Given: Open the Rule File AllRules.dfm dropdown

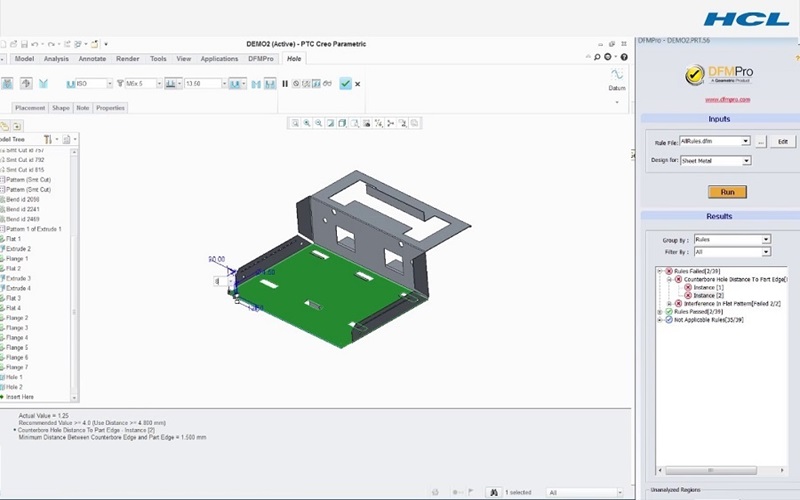Looking at the screenshot, I should point(745,141).
